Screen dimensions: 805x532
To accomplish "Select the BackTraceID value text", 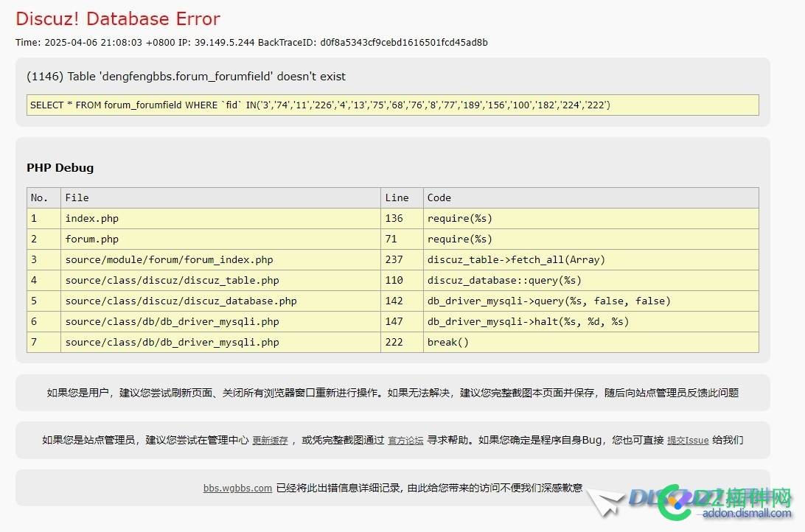I will click(x=404, y=43).
